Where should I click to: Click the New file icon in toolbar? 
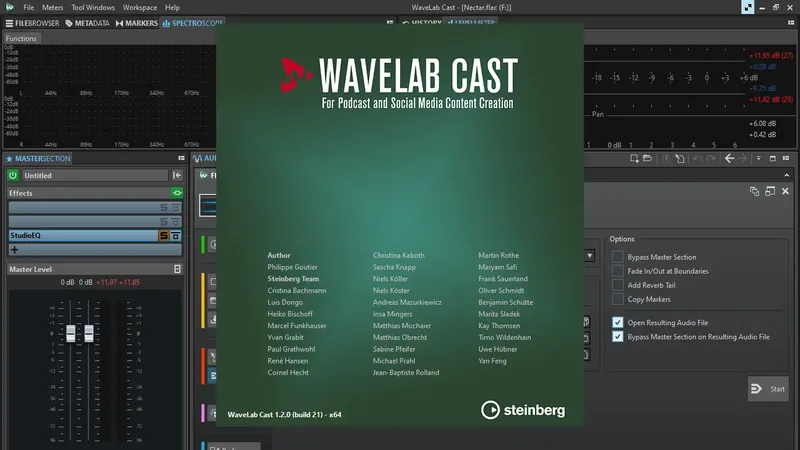pyautogui.click(x=634, y=159)
